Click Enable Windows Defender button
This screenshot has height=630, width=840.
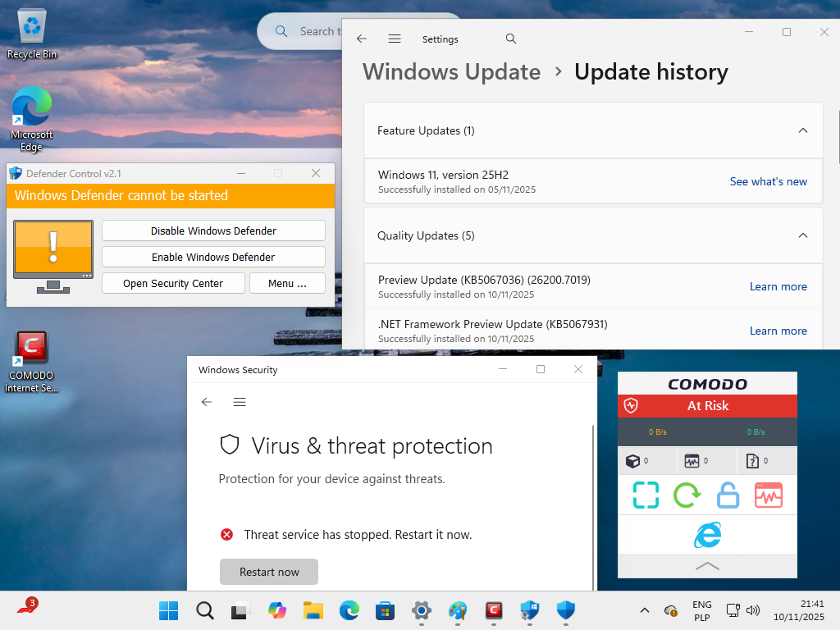coord(214,257)
